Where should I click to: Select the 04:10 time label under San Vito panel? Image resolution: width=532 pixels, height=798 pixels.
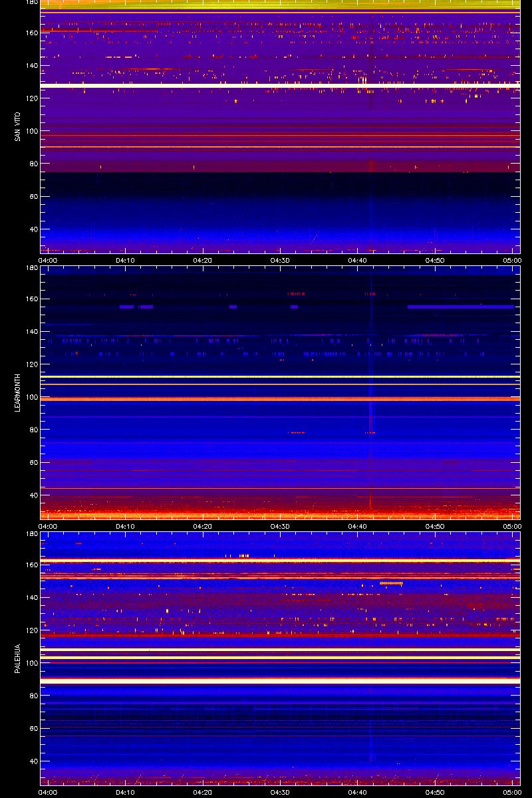[126, 260]
